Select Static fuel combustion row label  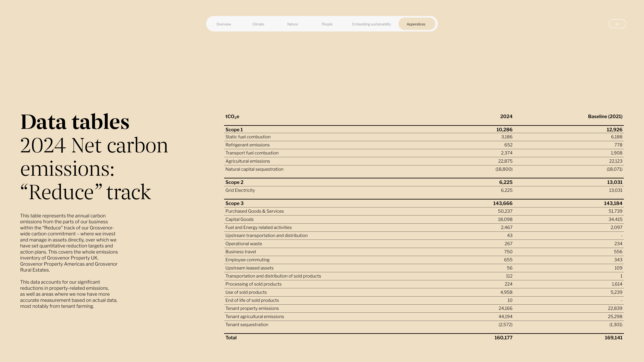pos(248,137)
